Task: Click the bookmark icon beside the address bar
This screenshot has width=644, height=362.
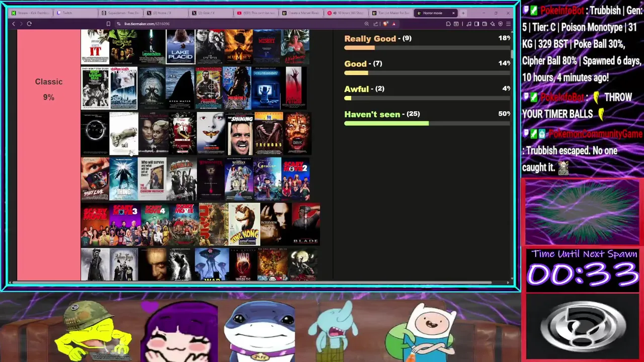Action: tap(108, 24)
